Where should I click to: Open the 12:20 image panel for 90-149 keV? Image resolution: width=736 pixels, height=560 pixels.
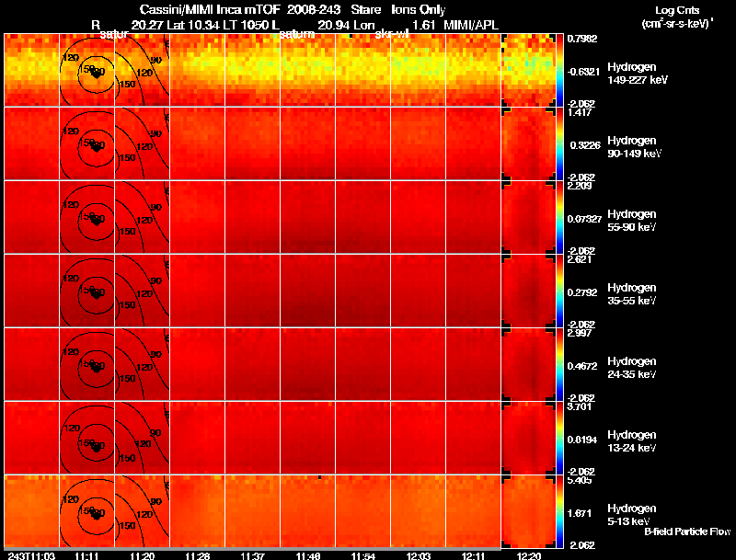(x=528, y=144)
